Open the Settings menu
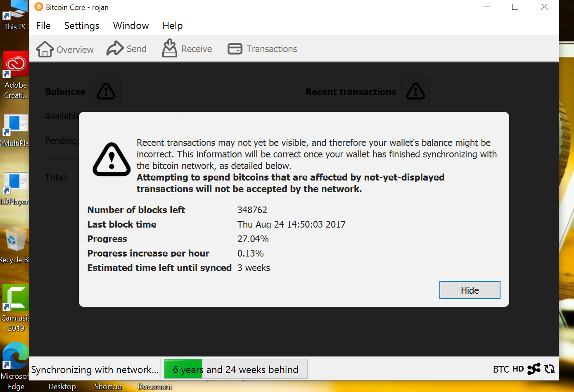This screenshot has width=574, height=392. 82,26
